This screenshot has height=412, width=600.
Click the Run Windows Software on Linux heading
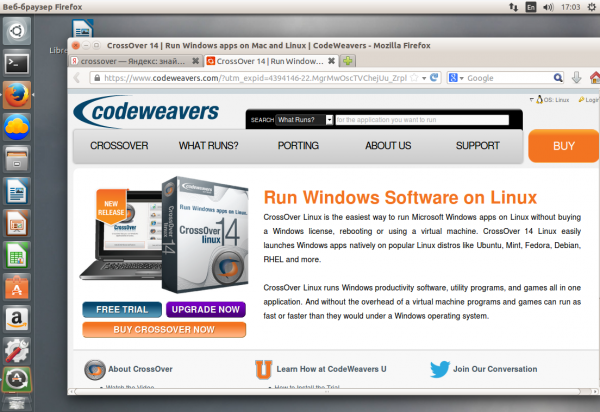(400, 197)
